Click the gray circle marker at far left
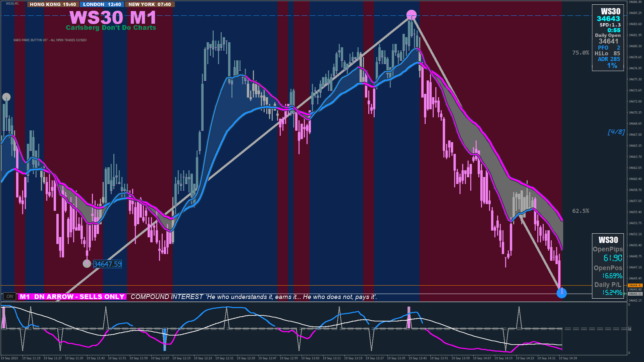This screenshot has width=644, height=362. click(6, 97)
